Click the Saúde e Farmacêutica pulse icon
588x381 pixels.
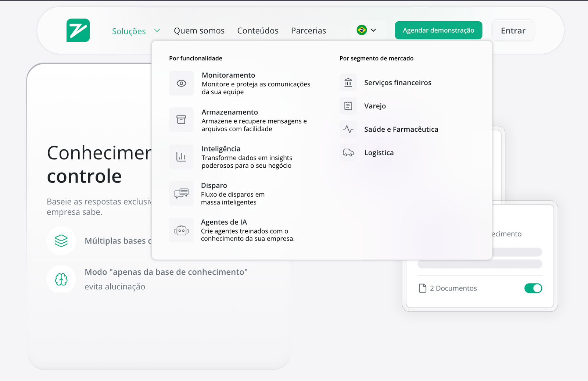coord(348,129)
